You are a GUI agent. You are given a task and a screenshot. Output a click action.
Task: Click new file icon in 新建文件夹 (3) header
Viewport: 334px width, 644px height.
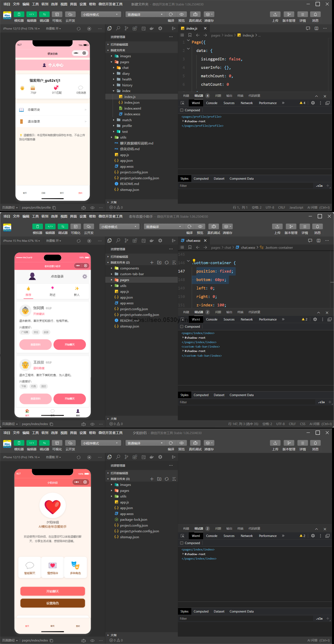tap(152, 479)
